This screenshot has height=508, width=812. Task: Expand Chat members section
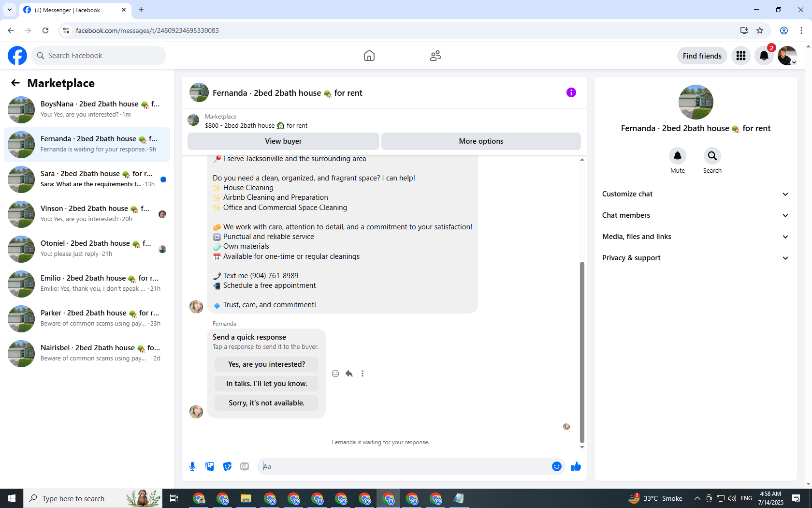(x=696, y=215)
